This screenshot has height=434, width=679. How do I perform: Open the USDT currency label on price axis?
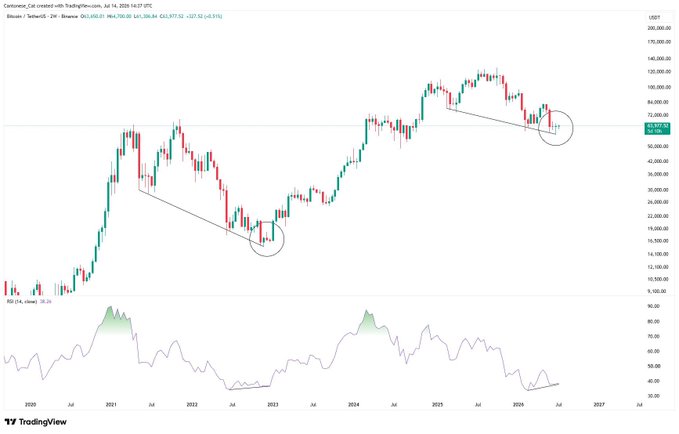tap(654, 18)
